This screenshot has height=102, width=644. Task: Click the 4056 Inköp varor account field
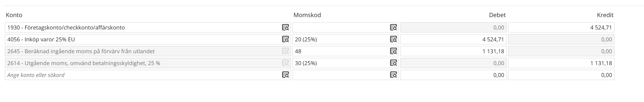pyautogui.click(x=143, y=39)
